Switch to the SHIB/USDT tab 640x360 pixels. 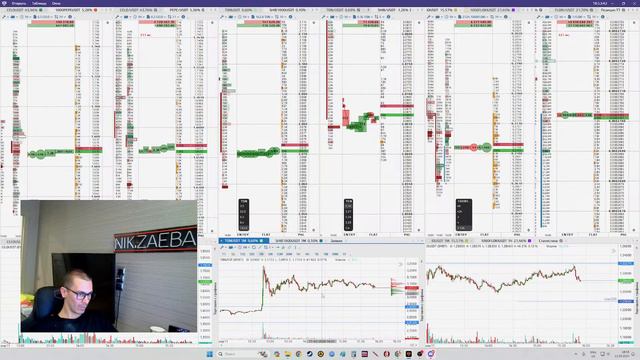click(394, 9)
